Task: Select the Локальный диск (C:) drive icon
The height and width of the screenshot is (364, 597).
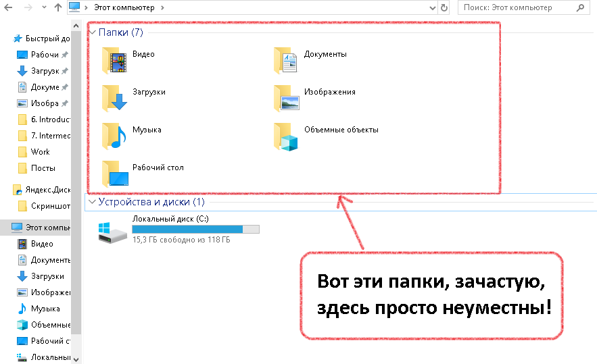Action: (x=112, y=232)
